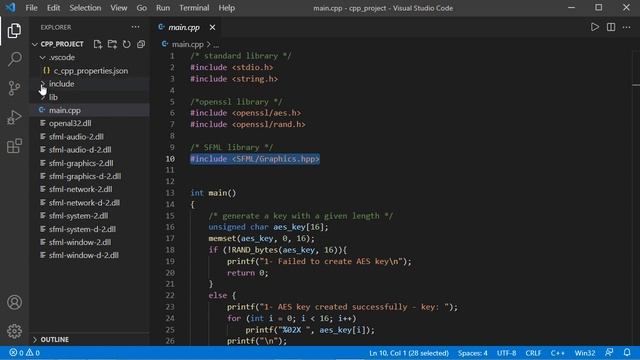640x360 pixels.
Task: Close the main.cpp tab
Action: (212, 27)
